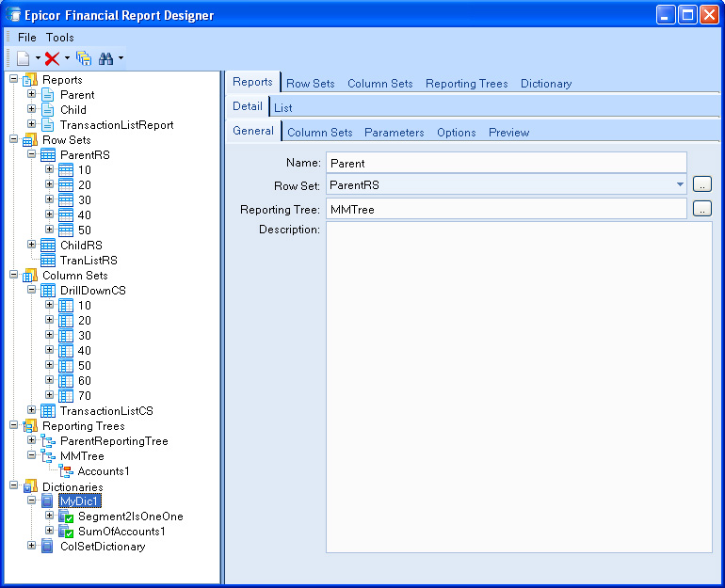Expand the TransactionListReport node
Screen dimensions: 725x588
point(31,124)
